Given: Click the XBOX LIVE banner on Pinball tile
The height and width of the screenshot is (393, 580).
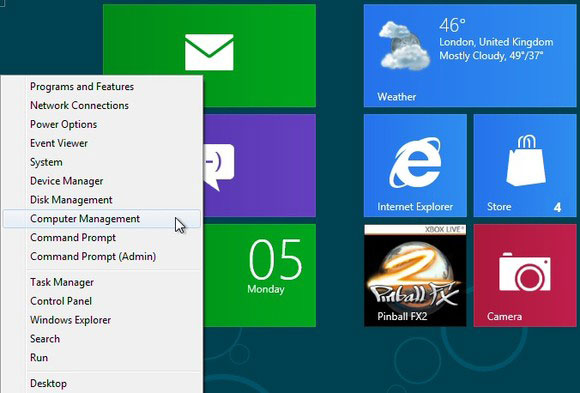Looking at the screenshot, I should [415, 229].
